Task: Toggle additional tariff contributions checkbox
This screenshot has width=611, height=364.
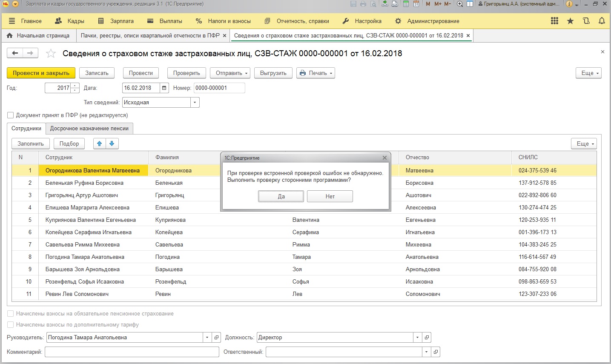Action: click(x=11, y=325)
